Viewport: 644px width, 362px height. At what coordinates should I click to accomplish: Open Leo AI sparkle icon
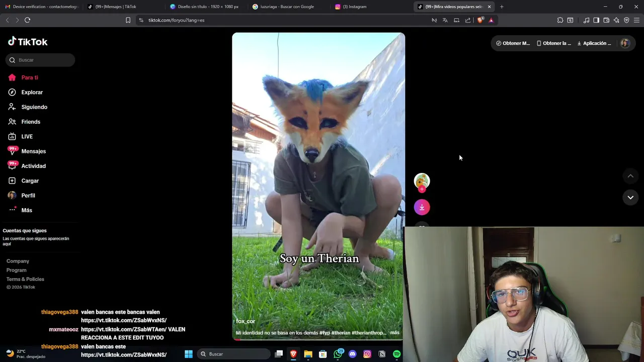[x=616, y=20]
